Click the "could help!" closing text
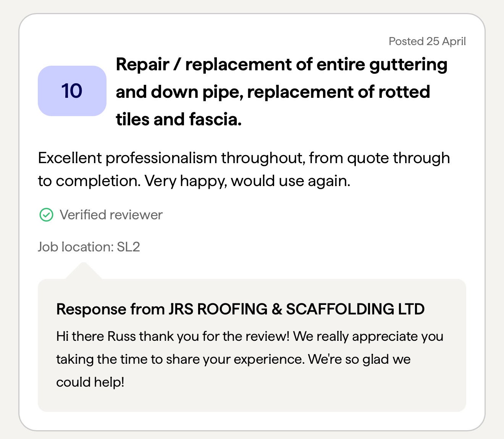The height and width of the screenshot is (439, 504). [x=90, y=382]
